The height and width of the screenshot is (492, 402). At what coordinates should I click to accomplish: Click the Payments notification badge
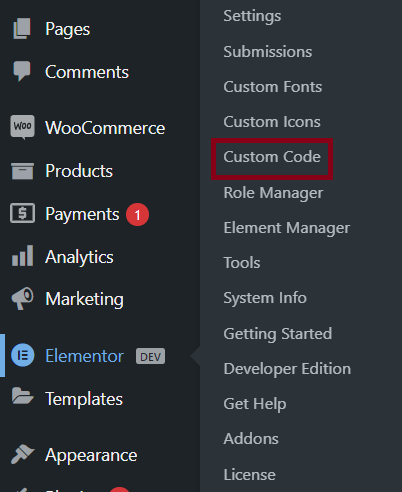[137, 214]
